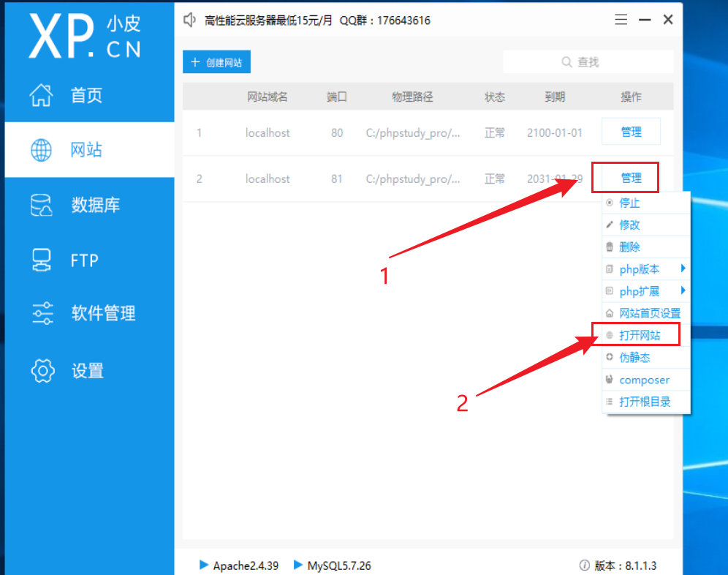Click the XP.CN 小皮 logo
The width and height of the screenshot is (728, 575).
click(85, 37)
